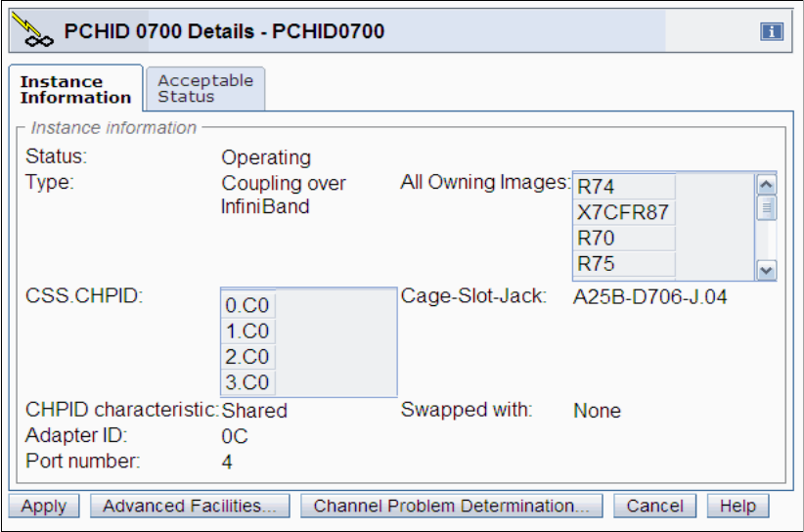Viewport: 804px width, 532px height.
Task: Switch to the Acceptable Status tab
Action: click(204, 88)
